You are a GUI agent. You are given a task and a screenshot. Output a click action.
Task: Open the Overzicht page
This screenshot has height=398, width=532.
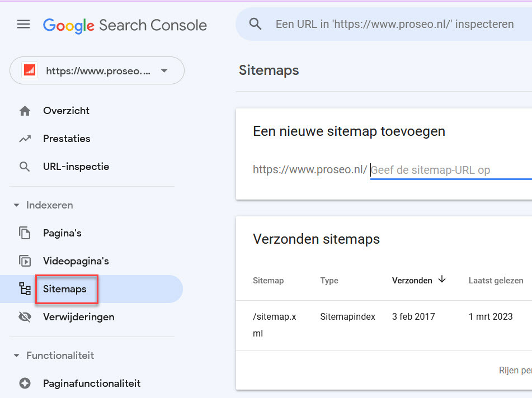[66, 111]
